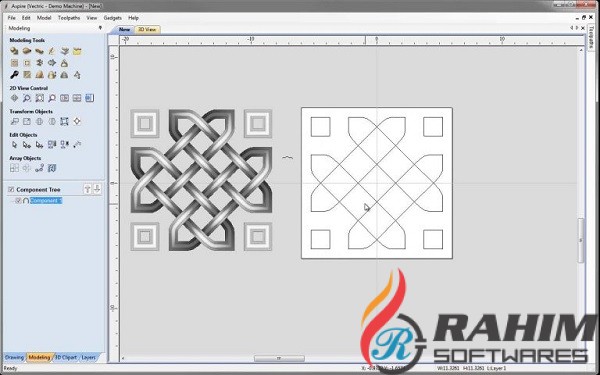This screenshot has height=375, width=600.
Task: Click the Ungroup Objects icon in Edit Objects
Action: pos(65,145)
